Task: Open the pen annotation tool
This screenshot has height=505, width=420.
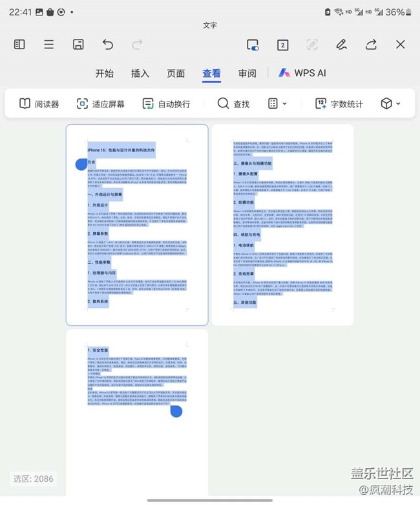Action: coord(341,45)
